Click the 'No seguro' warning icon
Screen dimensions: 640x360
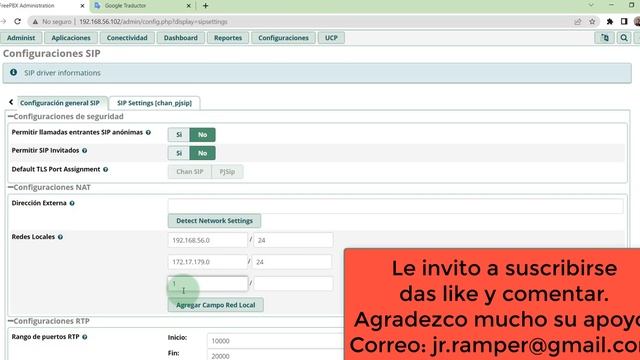(35, 22)
